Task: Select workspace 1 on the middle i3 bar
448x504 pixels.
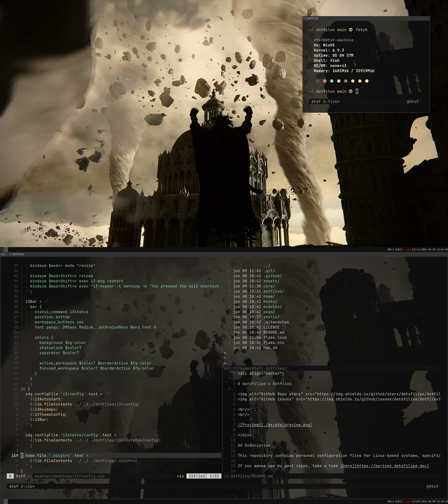Action: click(2, 249)
